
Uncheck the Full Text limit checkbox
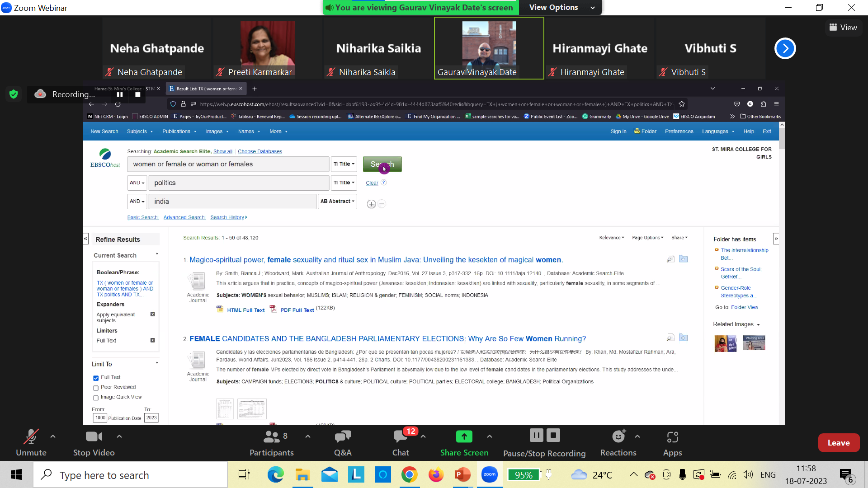[96, 378]
